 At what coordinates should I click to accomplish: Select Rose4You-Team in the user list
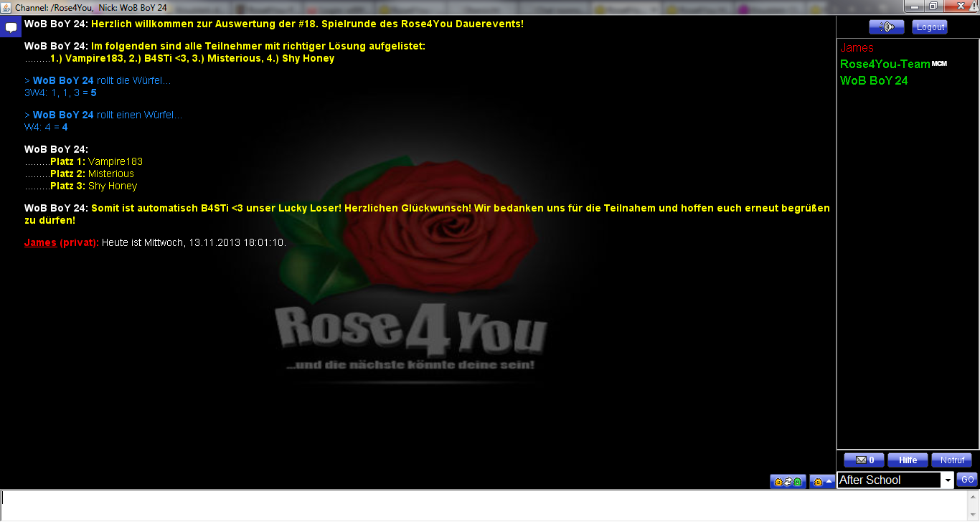pos(885,65)
